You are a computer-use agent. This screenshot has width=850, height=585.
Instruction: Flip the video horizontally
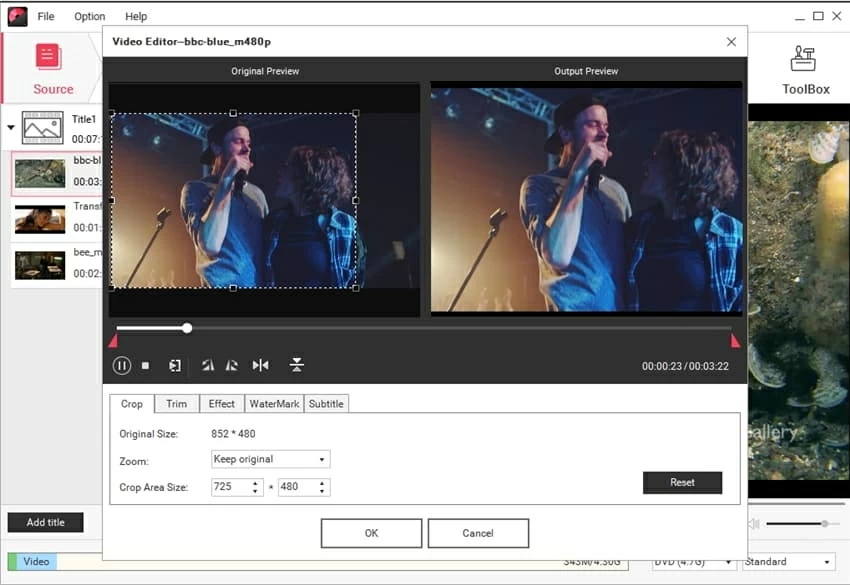pos(260,366)
